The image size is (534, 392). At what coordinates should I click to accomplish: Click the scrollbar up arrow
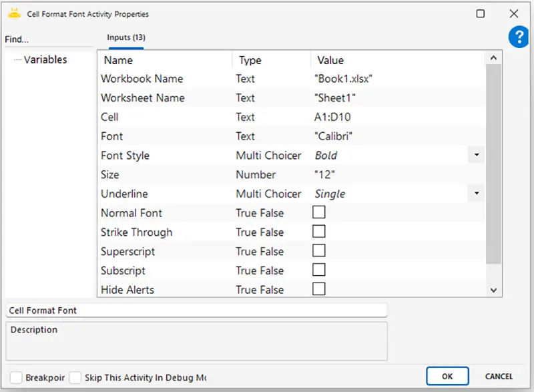[x=493, y=58]
